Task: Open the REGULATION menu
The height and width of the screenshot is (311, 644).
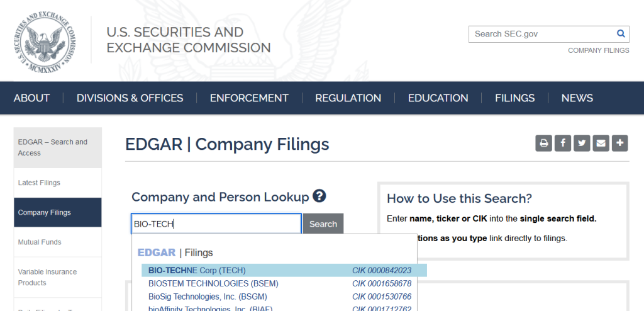Action: (x=348, y=98)
